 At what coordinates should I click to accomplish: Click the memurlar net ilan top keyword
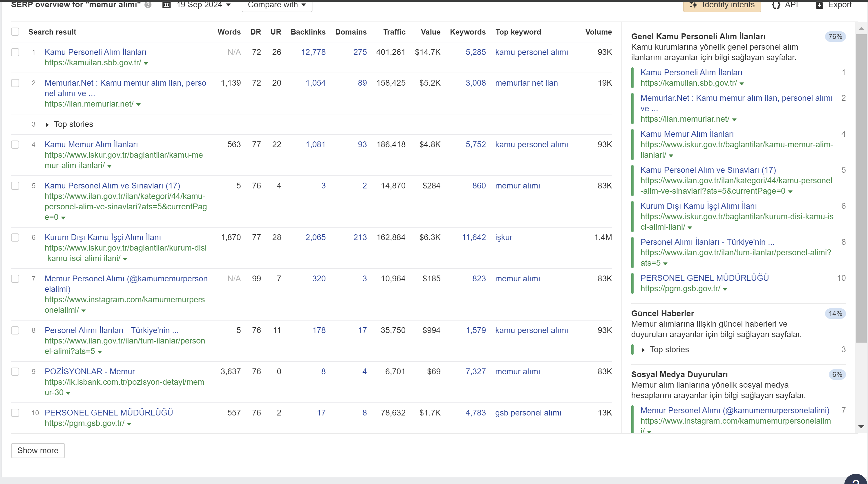tap(526, 83)
